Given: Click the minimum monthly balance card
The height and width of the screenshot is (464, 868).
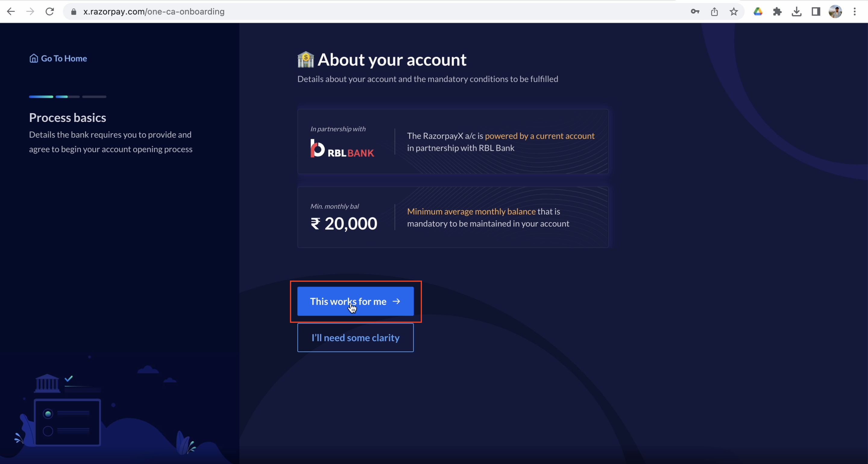Looking at the screenshot, I should 453,217.
